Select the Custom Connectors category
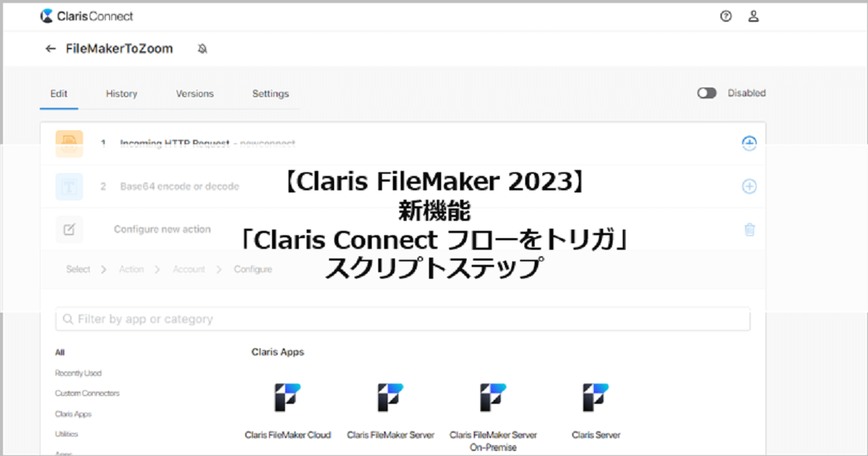The image size is (868, 456). tap(88, 394)
